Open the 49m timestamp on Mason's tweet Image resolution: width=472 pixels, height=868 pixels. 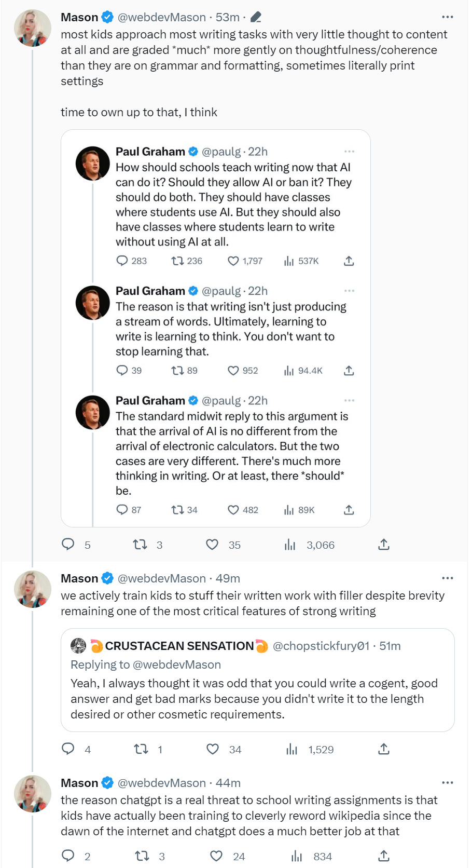228,578
